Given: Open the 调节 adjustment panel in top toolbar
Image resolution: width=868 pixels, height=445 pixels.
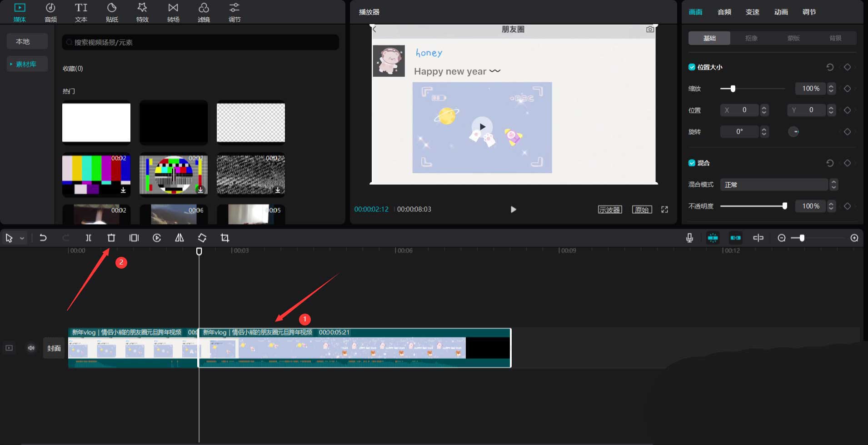Looking at the screenshot, I should (x=234, y=12).
